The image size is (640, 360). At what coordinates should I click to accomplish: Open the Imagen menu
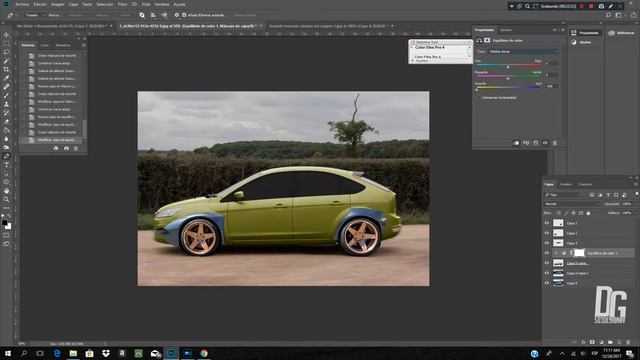pyautogui.click(x=58, y=4)
